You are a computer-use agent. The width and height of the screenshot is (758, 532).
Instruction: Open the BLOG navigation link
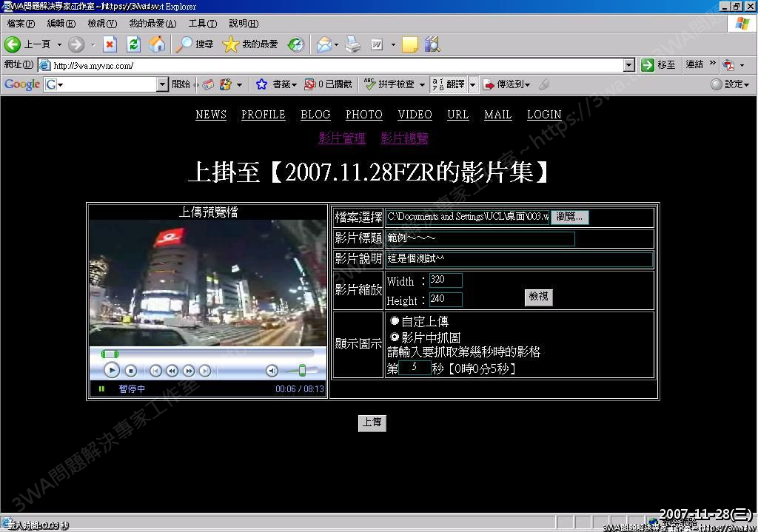pyautogui.click(x=315, y=115)
